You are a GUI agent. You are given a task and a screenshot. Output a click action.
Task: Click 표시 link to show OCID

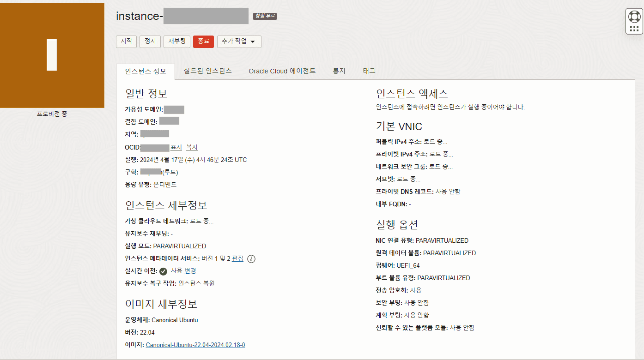pyautogui.click(x=176, y=147)
